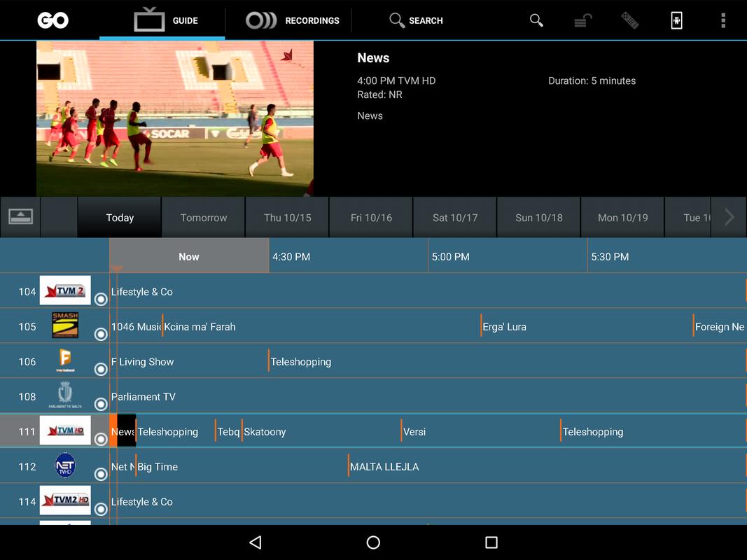
Task: Tap the cast-to-device Android icon
Action: pos(676,20)
